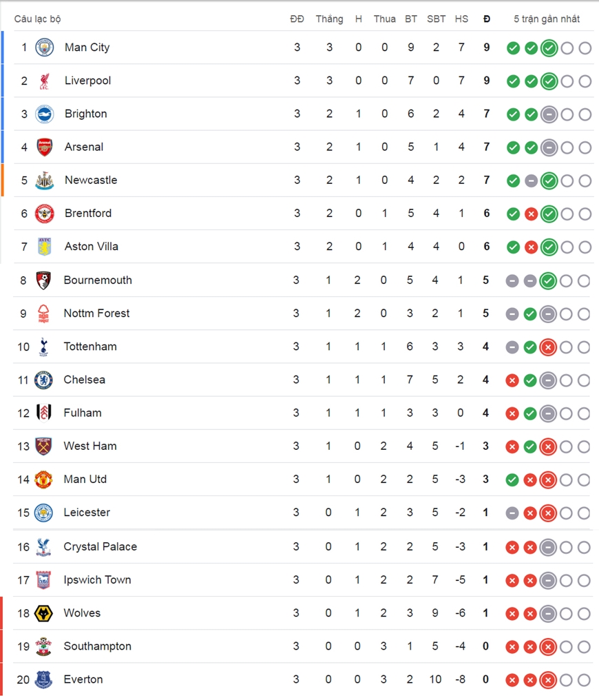Click the '5 trận gần nhất' header
The image size is (599, 700).
547,19
